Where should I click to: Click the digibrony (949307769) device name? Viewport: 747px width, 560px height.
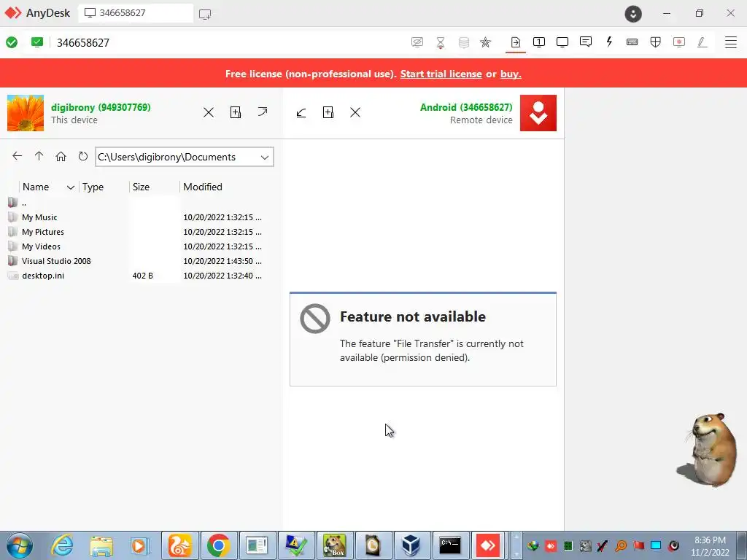click(x=101, y=107)
